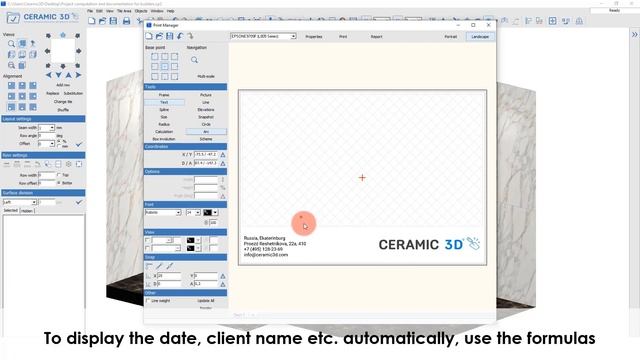Click the Navigation magnifier icon in Print Manager
Image resolution: width=640 pixels, height=360 pixels.
[x=194, y=60]
